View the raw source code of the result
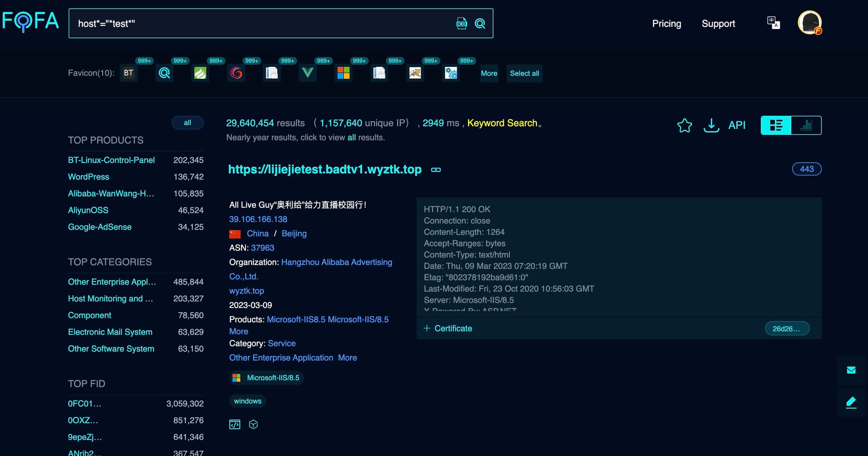 pyautogui.click(x=235, y=424)
